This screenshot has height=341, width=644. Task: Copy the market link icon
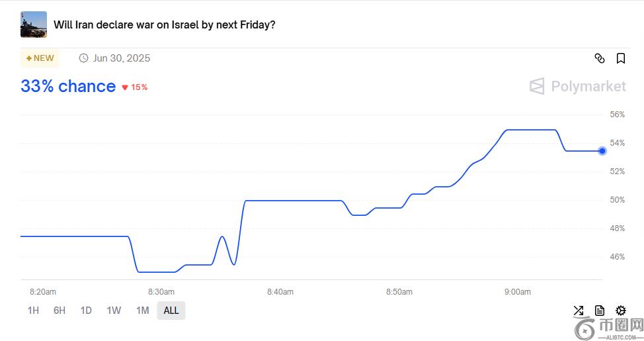point(600,58)
